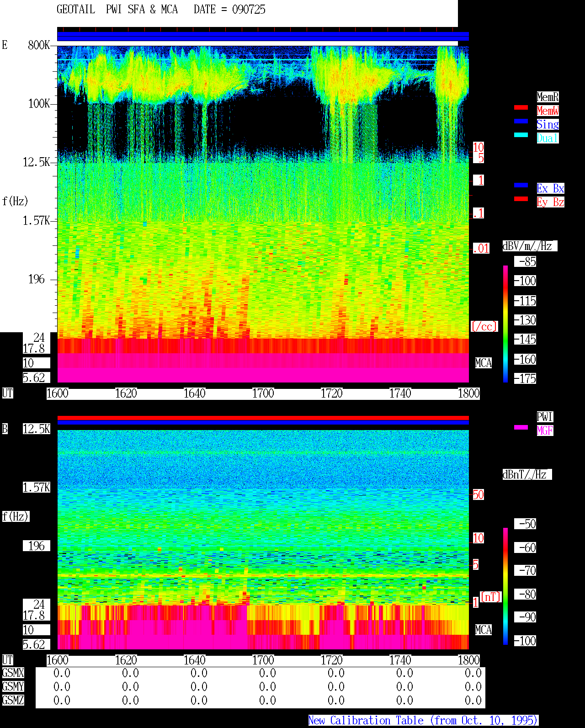Click the New Calibration Table link
The height and width of the screenshot is (728, 585).
(423, 721)
